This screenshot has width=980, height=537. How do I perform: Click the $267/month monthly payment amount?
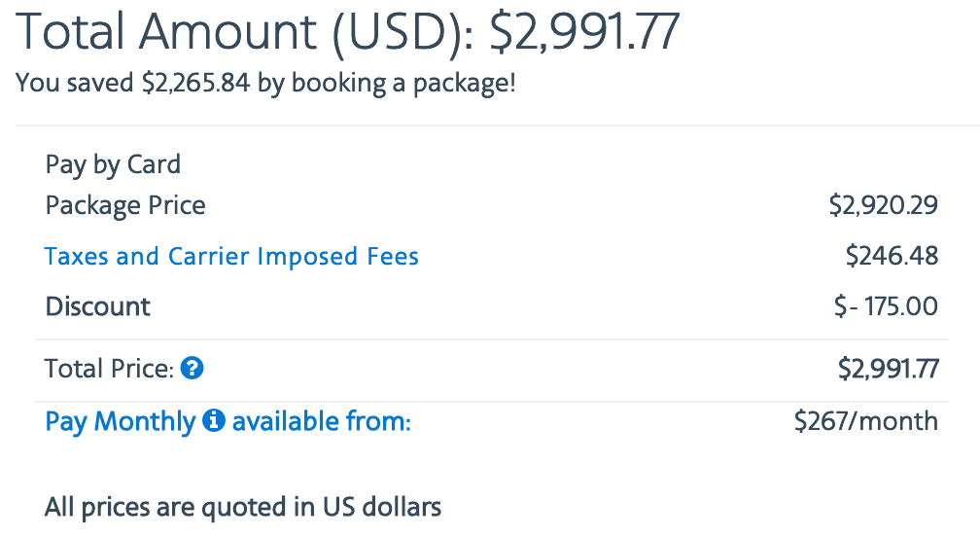coord(865,421)
